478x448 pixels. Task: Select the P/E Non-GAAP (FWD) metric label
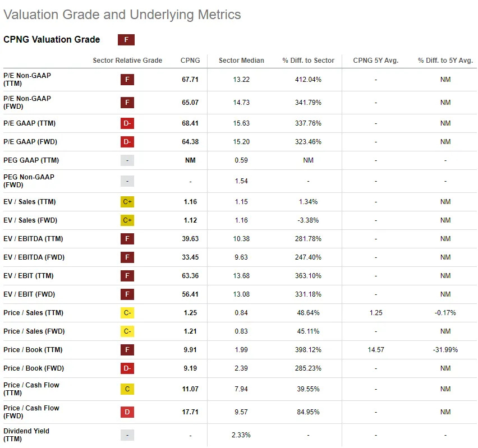27,103
